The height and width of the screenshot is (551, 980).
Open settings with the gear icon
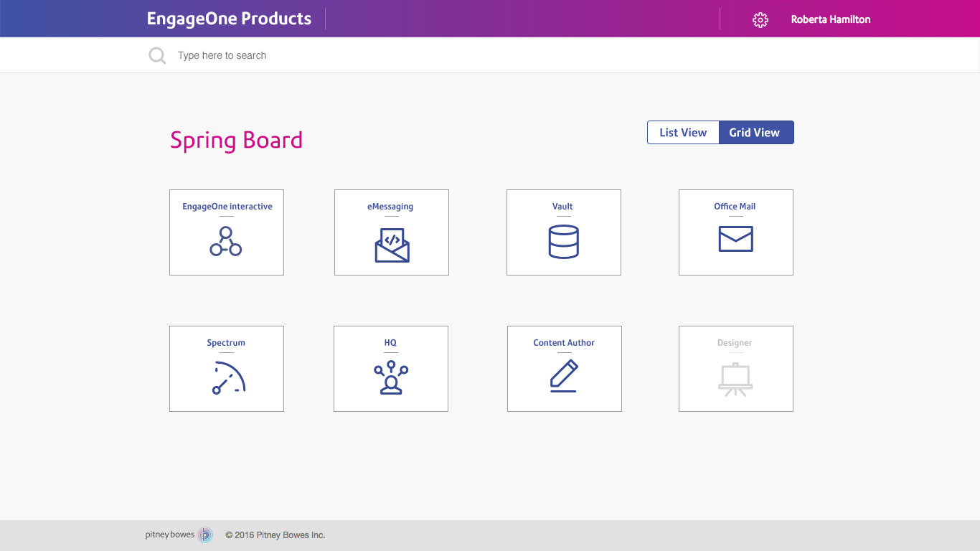[760, 20]
